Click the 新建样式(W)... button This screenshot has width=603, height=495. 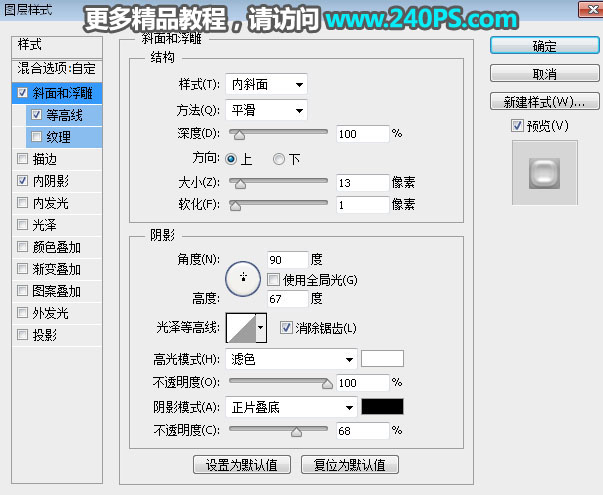coord(545,102)
